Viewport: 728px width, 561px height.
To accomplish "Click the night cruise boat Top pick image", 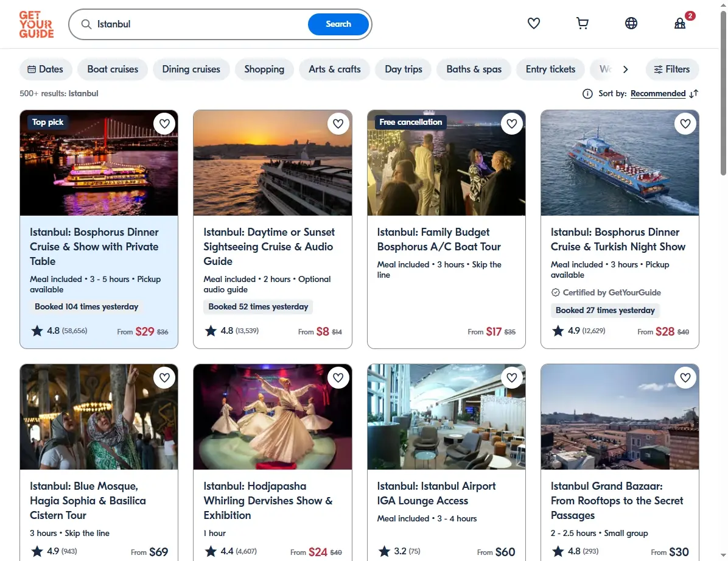I will point(99,163).
